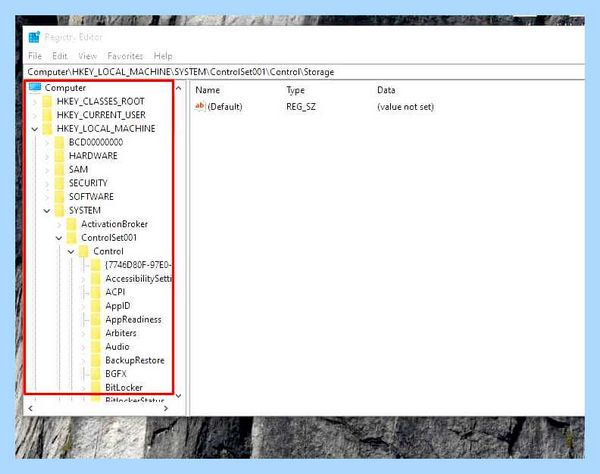
Task: Click the Type column header
Action: 295,90
